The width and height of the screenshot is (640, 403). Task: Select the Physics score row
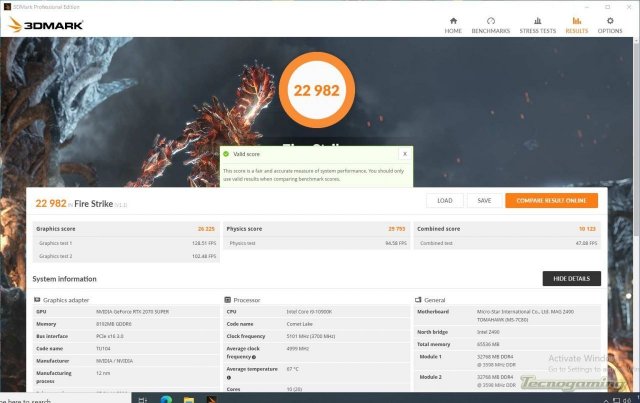[x=315, y=229]
